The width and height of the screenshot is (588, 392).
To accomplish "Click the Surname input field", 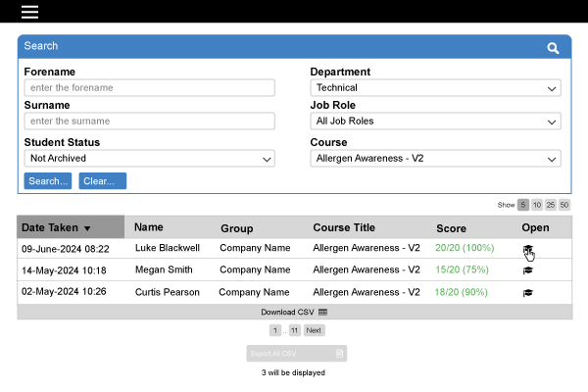I will [x=149, y=122].
